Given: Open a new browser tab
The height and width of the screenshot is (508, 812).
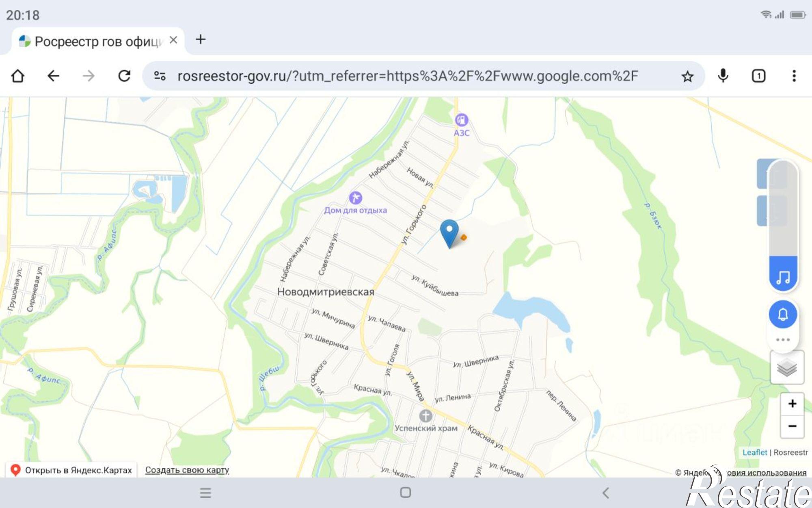Looking at the screenshot, I should 201,39.
